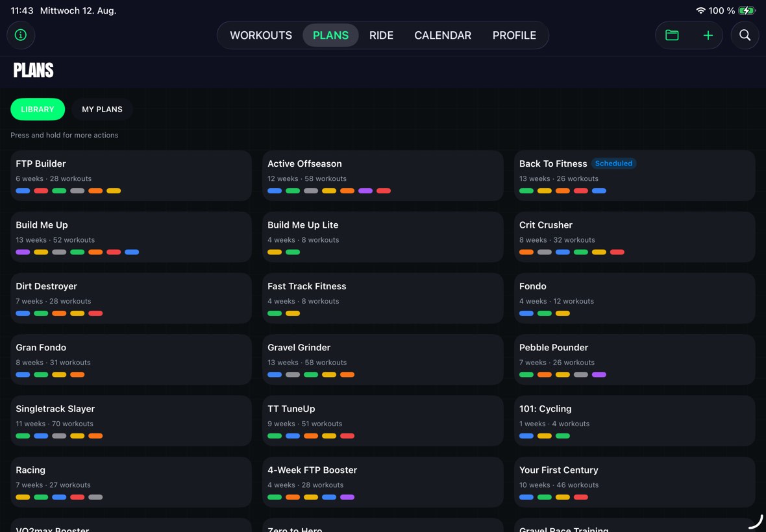Select the 4-Week FTP Booster title
The height and width of the screenshot is (532, 766).
[x=312, y=470]
